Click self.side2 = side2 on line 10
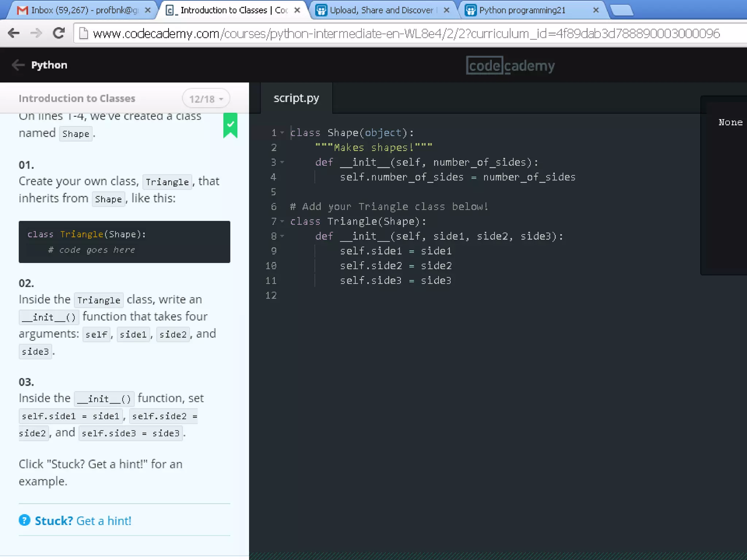The image size is (747, 560). [396, 266]
